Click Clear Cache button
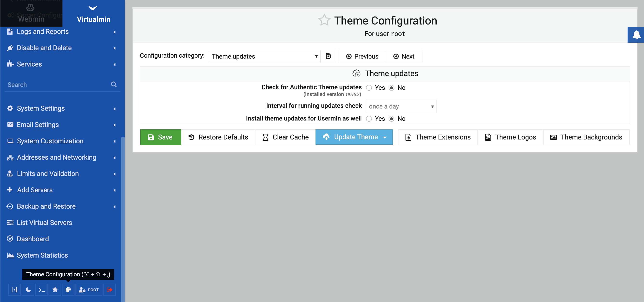644x302 pixels. 285,137
